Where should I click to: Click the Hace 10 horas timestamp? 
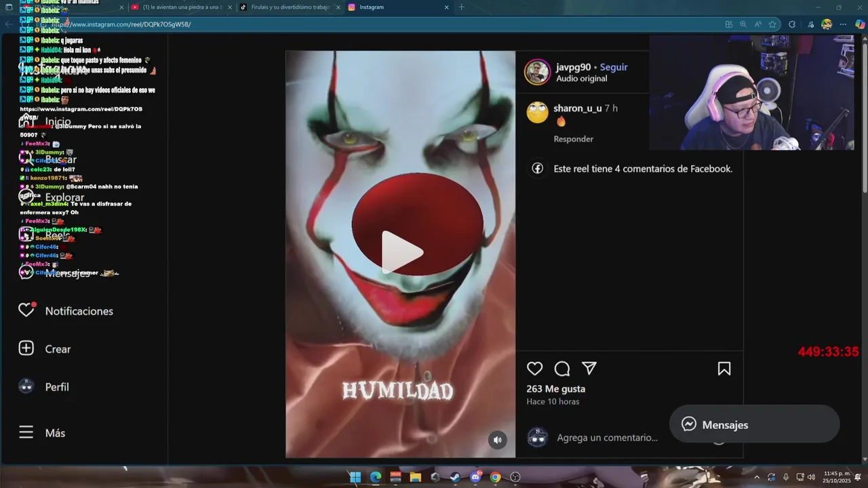tap(553, 401)
